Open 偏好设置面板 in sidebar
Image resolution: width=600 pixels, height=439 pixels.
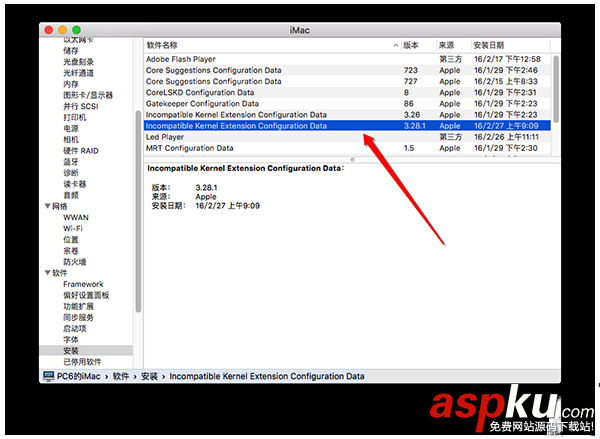pos(86,295)
